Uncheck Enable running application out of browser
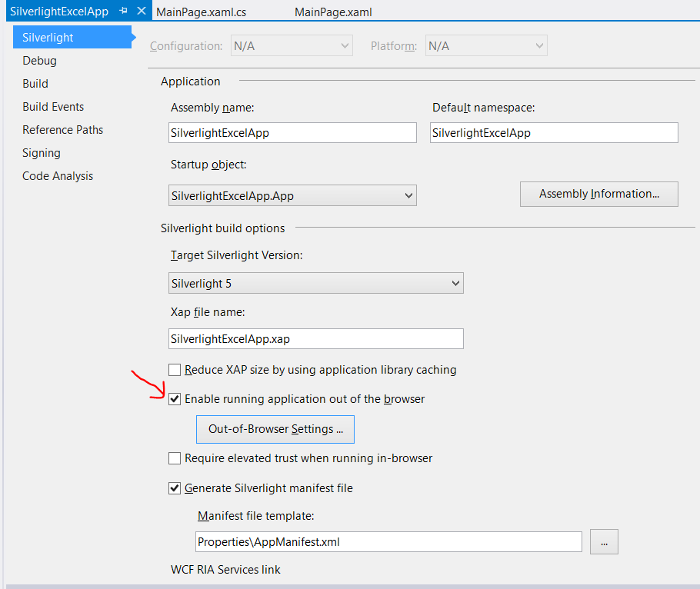Viewport: 700px width, 589px height. tap(175, 399)
